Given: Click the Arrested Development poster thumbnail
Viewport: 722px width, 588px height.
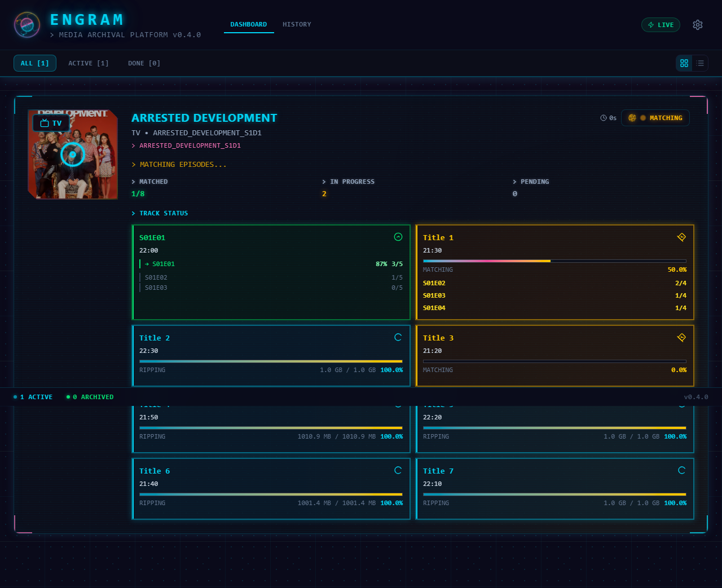Looking at the screenshot, I should (72, 154).
